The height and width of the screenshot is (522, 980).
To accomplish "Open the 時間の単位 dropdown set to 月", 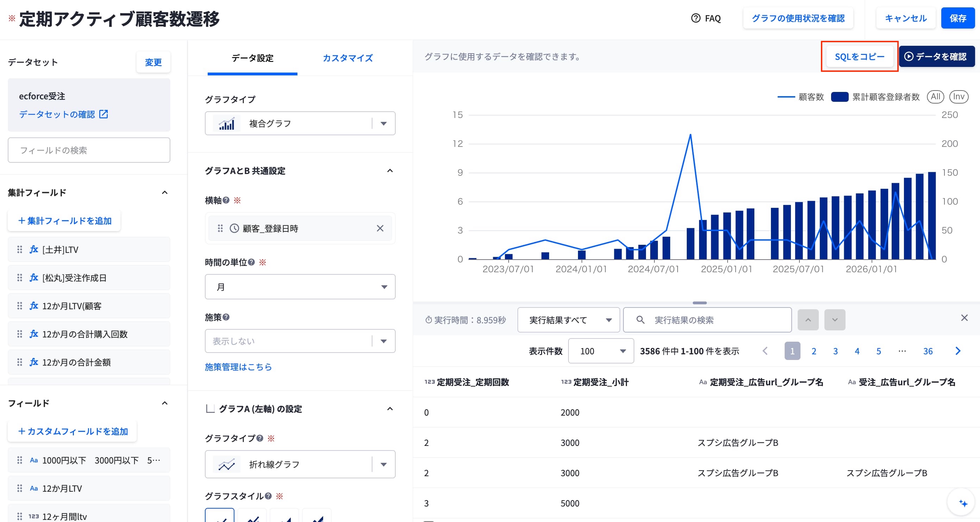I will (300, 286).
